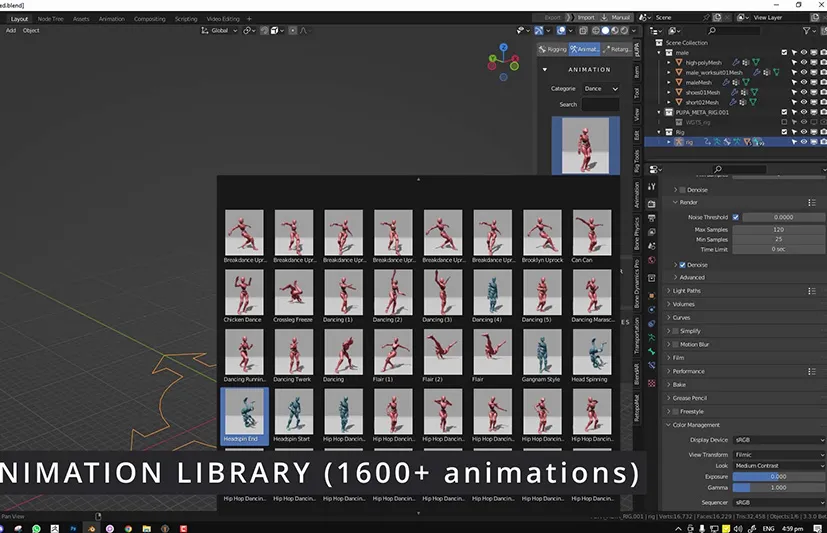The image size is (827, 533).
Task: Toggle selectability arrow of male_worksuit01Mesh
Action: point(794,72)
